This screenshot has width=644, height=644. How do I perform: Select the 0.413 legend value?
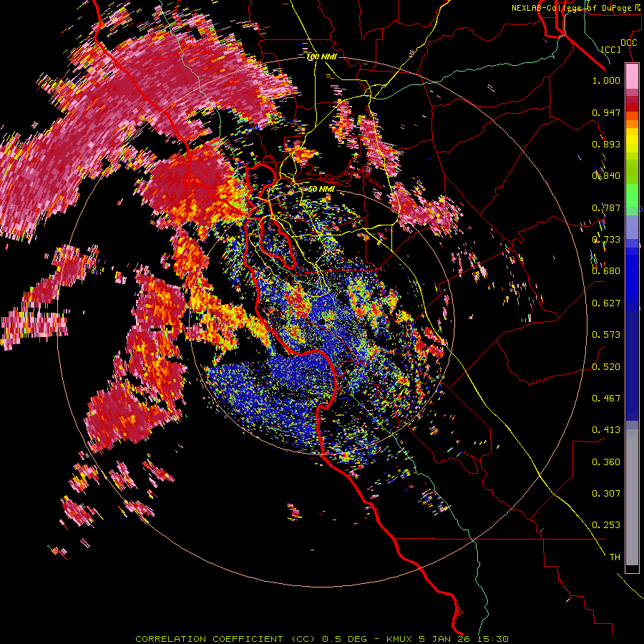click(606, 430)
